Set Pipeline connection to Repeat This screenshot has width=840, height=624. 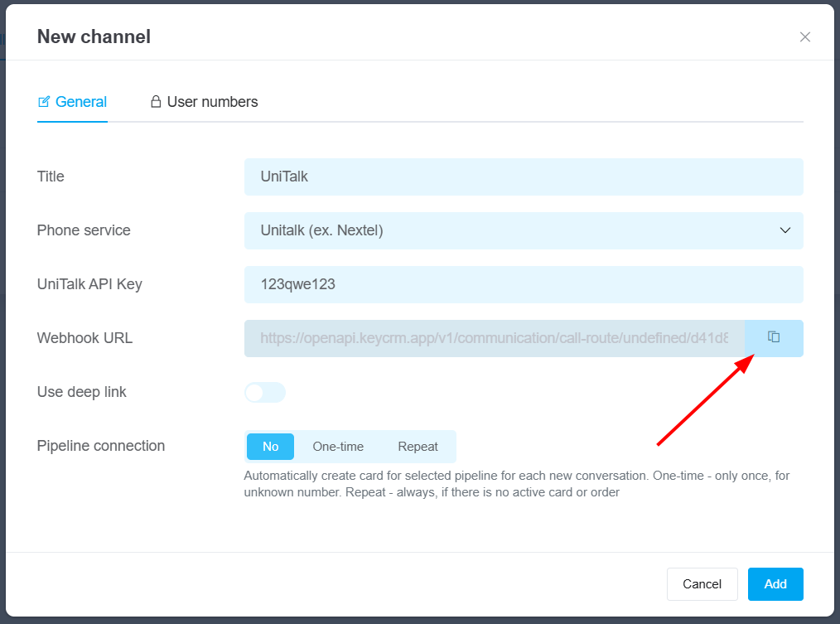(x=418, y=447)
